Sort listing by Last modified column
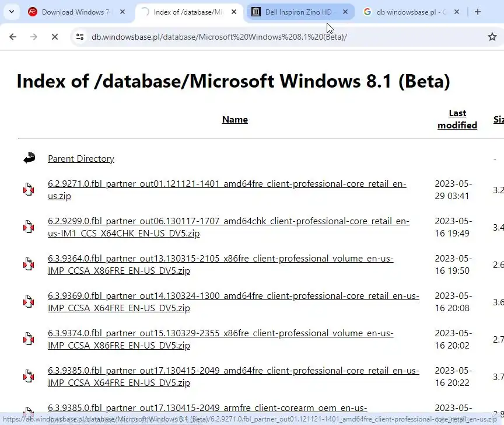The width and height of the screenshot is (504, 425). (457, 119)
